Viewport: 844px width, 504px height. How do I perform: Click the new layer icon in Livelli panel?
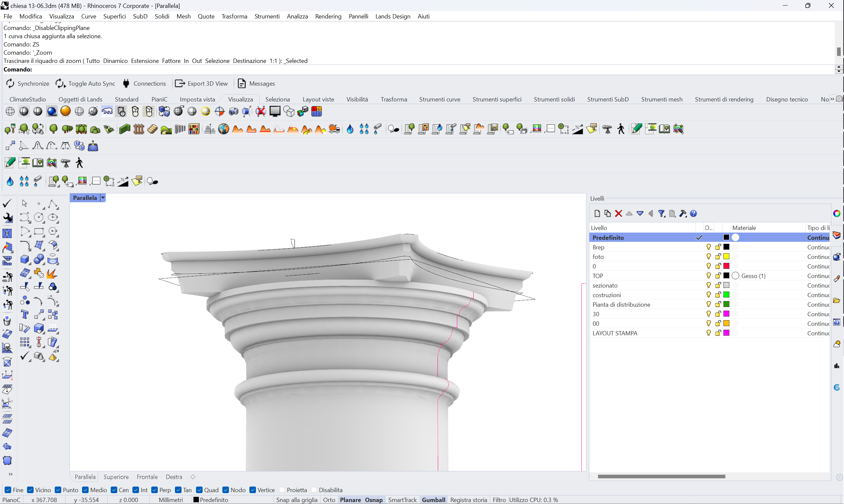[597, 213]
